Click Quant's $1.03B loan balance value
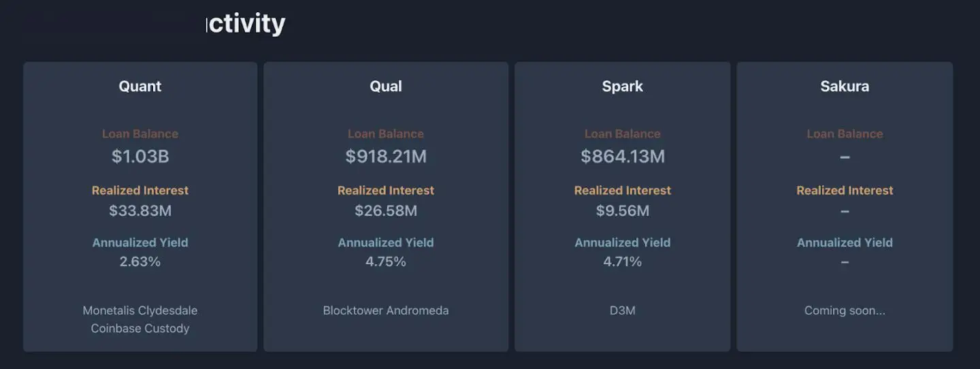The width and height of the screenshot is (980, 369). [x=140, y=157]
